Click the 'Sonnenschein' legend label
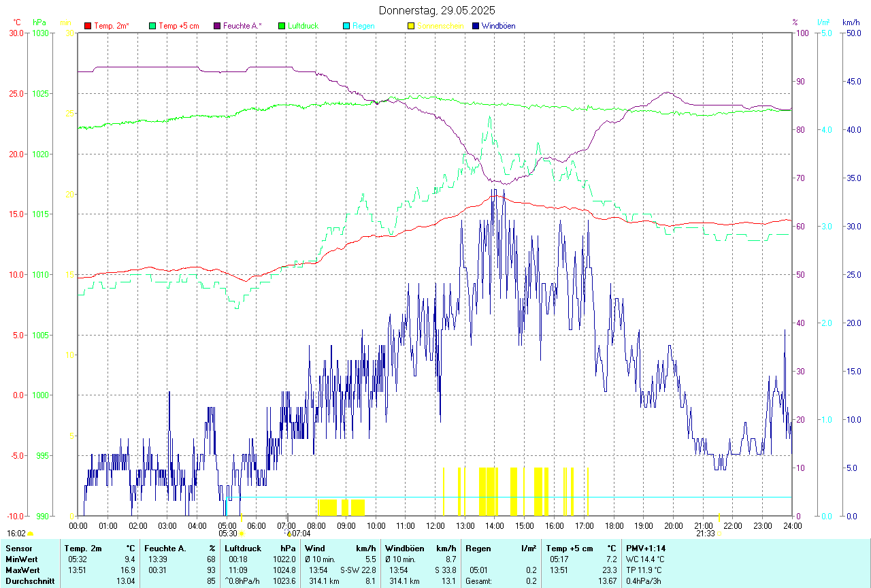 pyautogui.click(x=440, y=26)
